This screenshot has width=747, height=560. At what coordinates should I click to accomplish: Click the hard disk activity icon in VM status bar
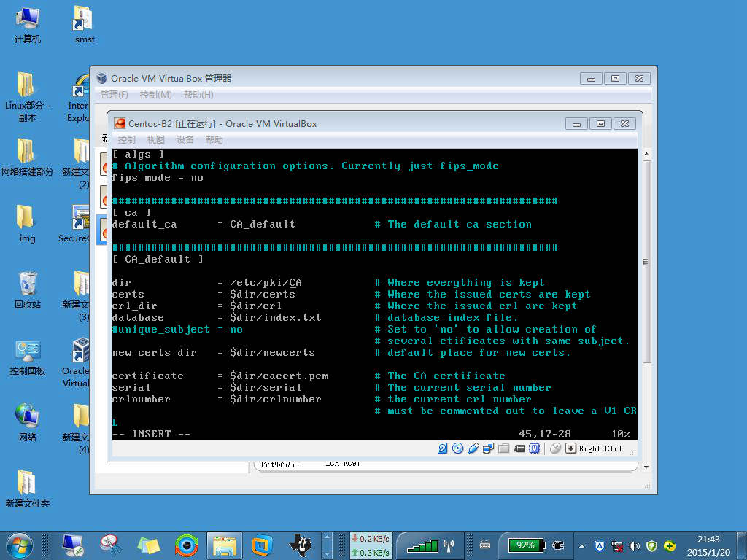[x=442, y=448]
